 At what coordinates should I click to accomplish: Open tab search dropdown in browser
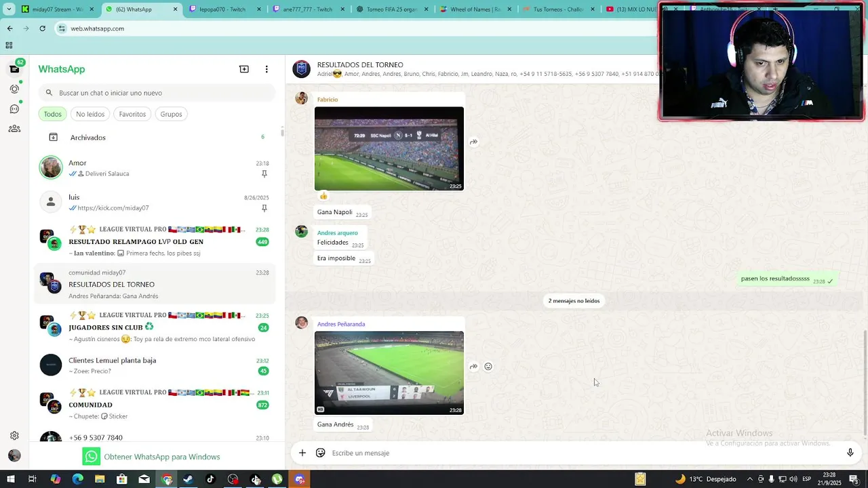(x=9, y=9)
